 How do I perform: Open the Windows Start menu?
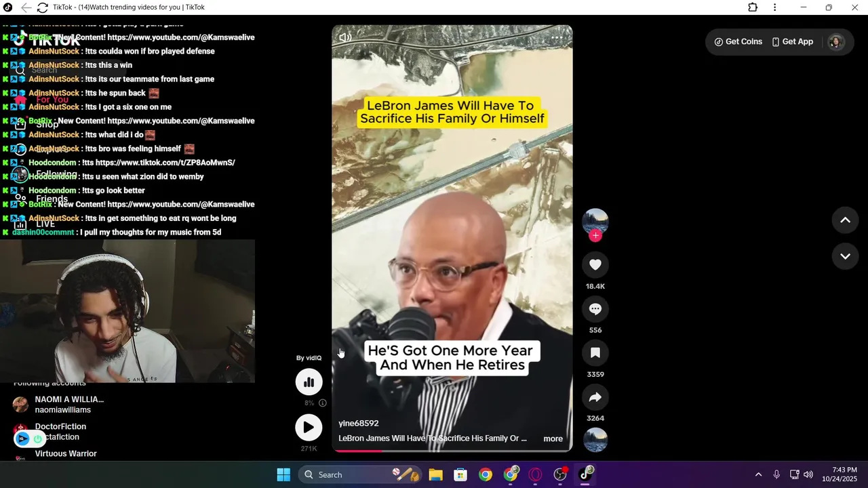point(283,474)
